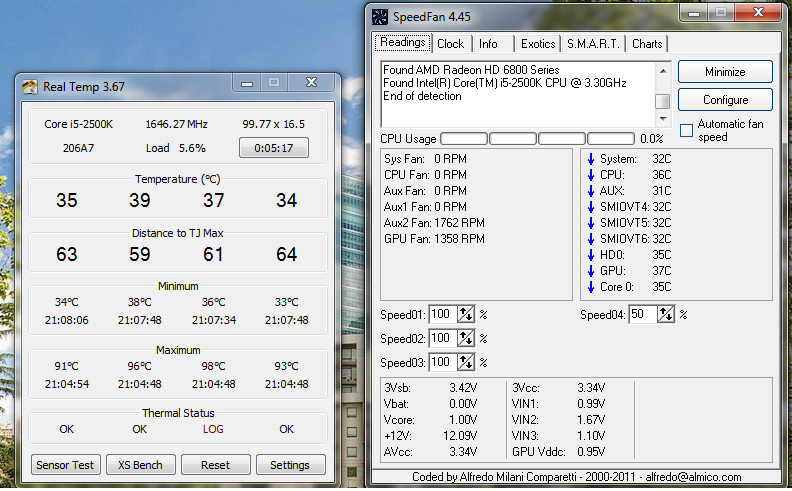792x491 pixels.
Task: Click the GPU Vddc: 0.95V reading
Action: (x=559, y=452)
